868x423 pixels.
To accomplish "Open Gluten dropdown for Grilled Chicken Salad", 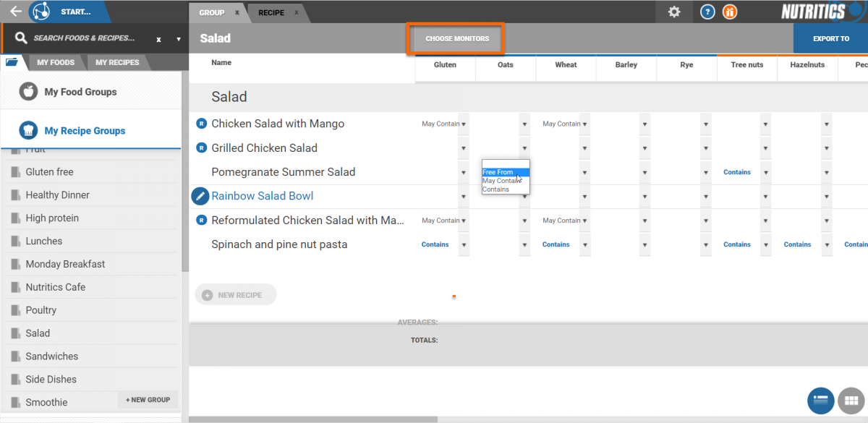I will [x=463, y=148].
